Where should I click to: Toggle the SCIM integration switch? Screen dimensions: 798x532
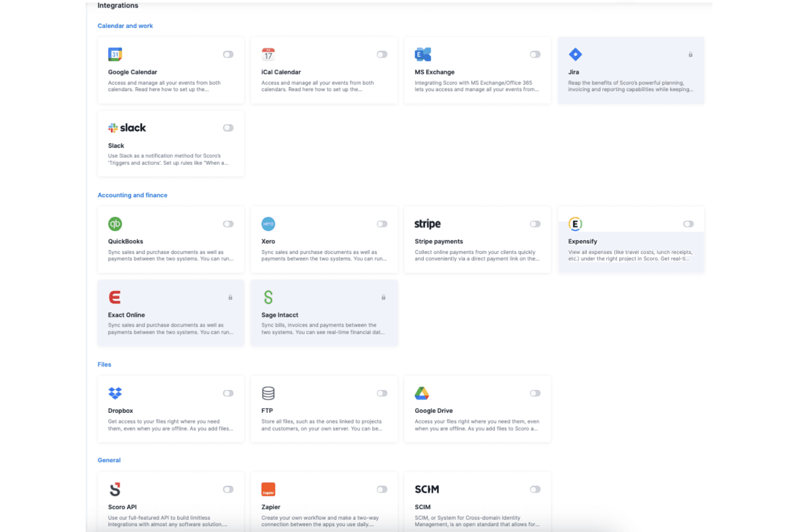point(535,489)
